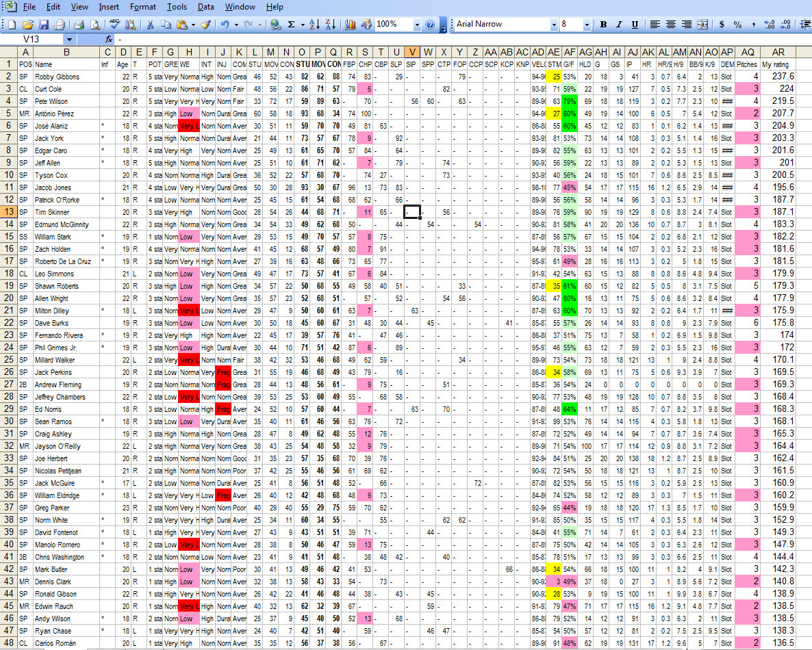This screenshot has height=650, width=812.
Task: Toggle Underline formatting
Action: [635, 25]
